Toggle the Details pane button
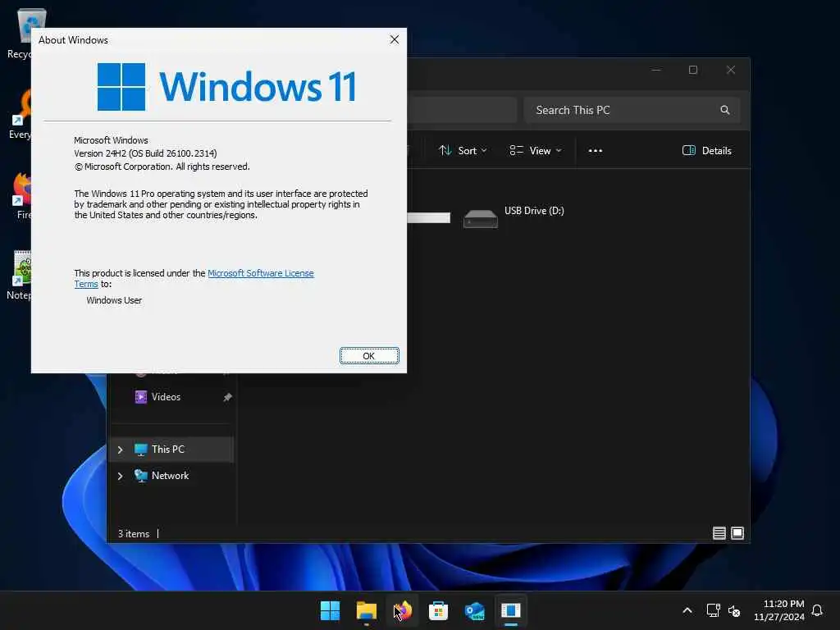 click(x=706, y=151)
